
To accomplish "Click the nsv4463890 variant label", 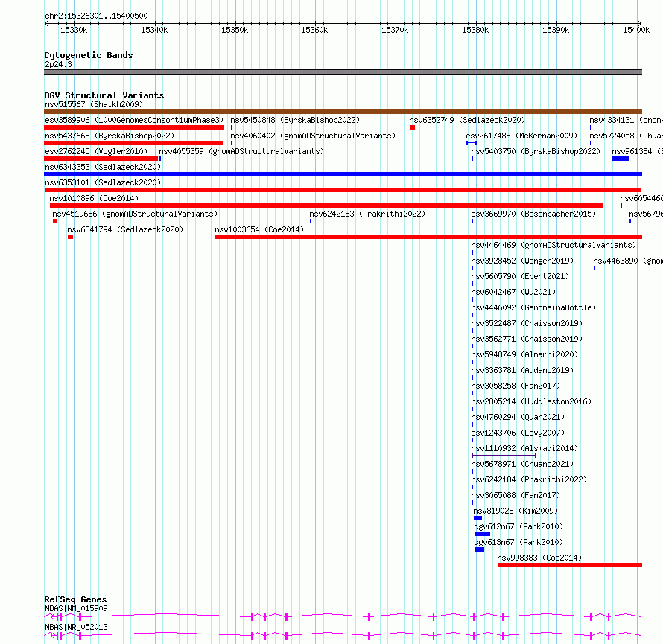I will (628, 261).
